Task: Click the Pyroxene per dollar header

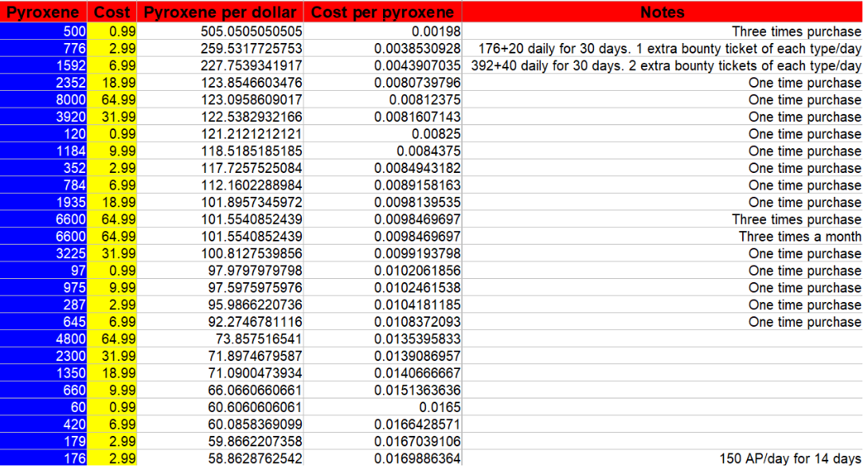Action: 221,12
